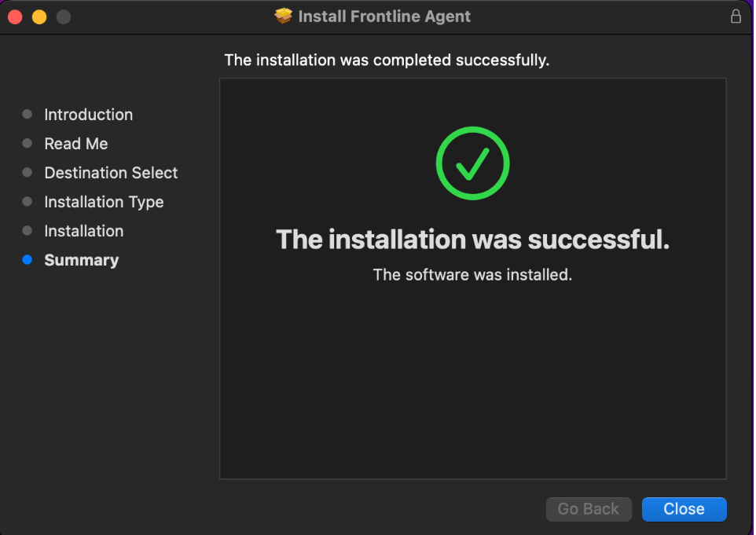Click the gray bullet beside Introduction
Viewport: 756px width, 535px height.
28,115
